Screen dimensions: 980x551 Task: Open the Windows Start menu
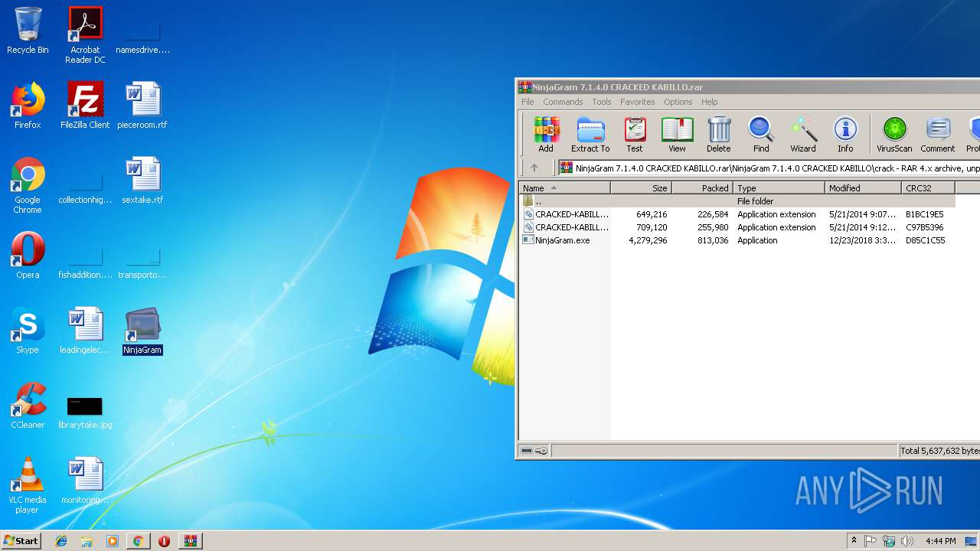(x=21, y=540)
